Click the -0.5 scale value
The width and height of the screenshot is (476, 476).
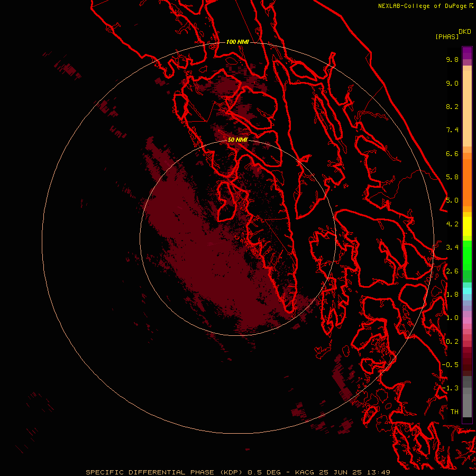click(x=450, y=365)
